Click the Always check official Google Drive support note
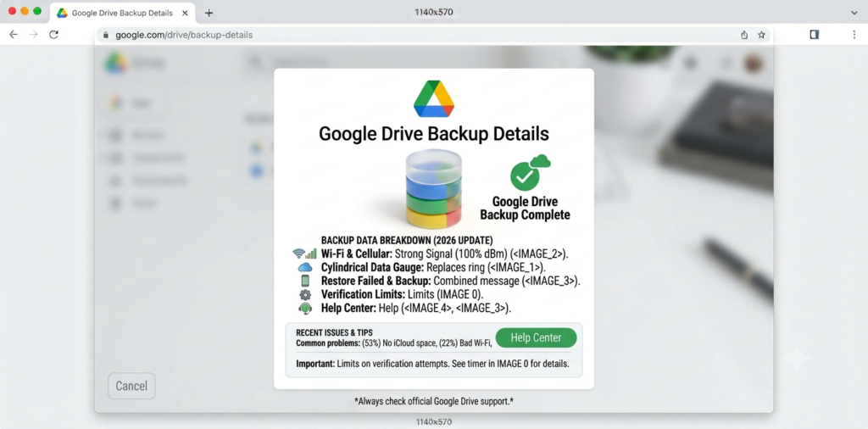Image resolution: width=868 pixels, height=429 pixels. [x=434, y=401]
